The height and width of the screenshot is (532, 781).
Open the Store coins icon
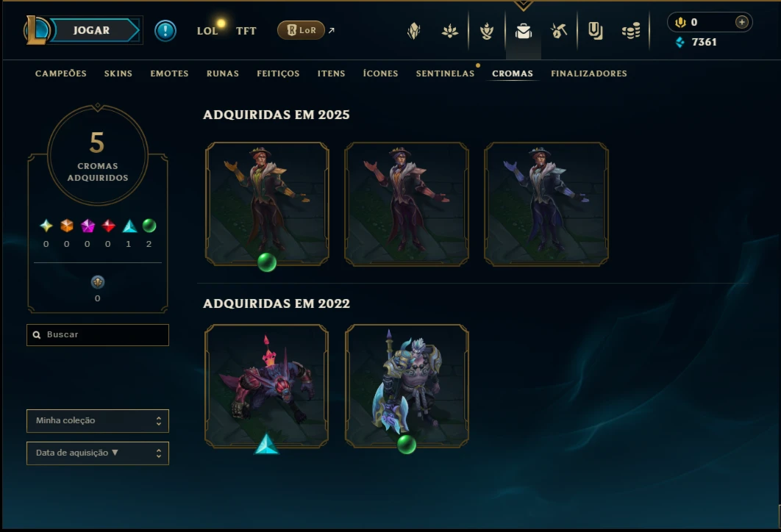(x=631, y=32)
